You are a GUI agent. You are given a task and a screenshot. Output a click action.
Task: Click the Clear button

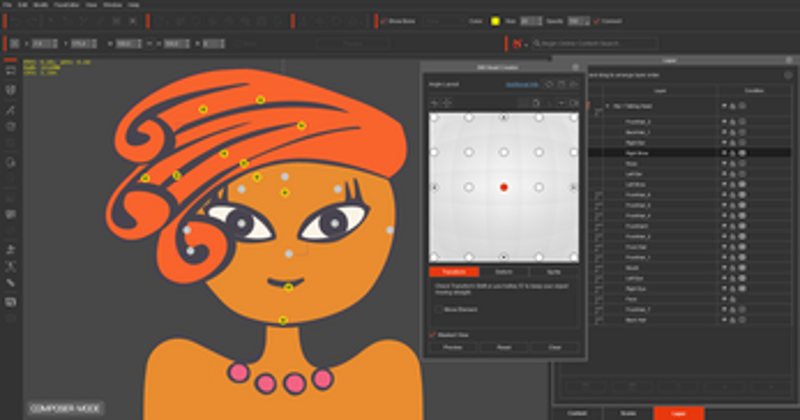[x=555, y=348]
